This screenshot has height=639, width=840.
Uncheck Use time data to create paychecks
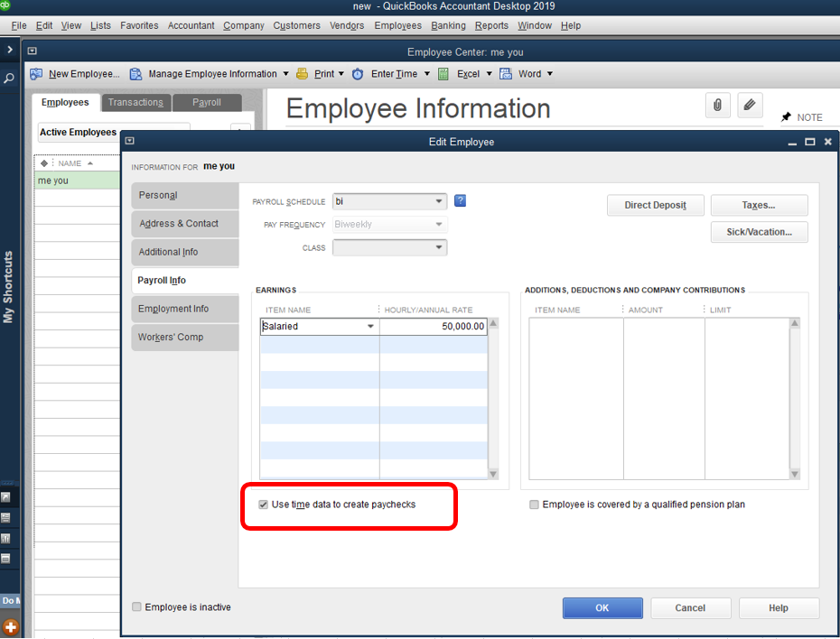point(263,505)
